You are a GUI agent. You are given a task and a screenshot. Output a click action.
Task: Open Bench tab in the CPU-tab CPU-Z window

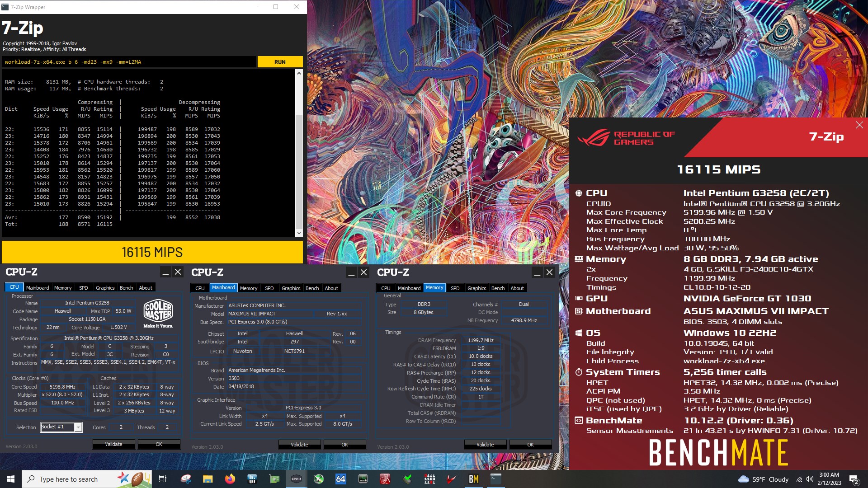point(127,288)
